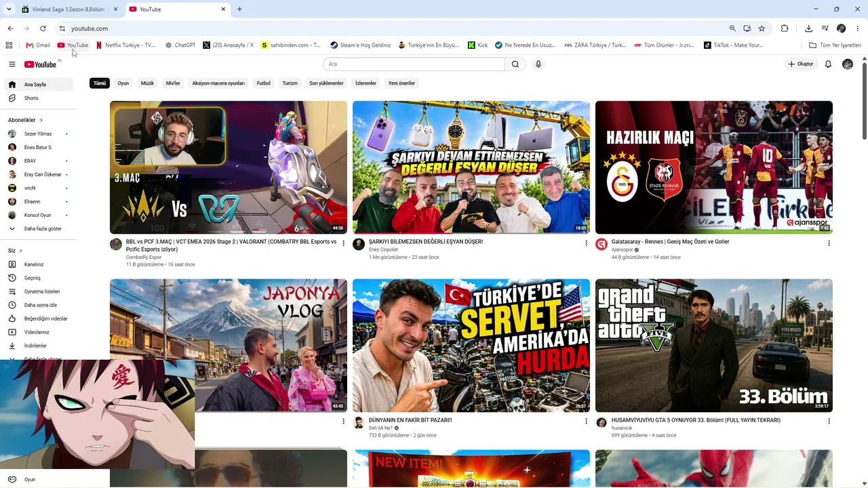Play the Türkiye'de Servet Amerika'da Hurda thumbnail
Image resolution: width=868 pixels, height=488 pixels.
point(471,346)
